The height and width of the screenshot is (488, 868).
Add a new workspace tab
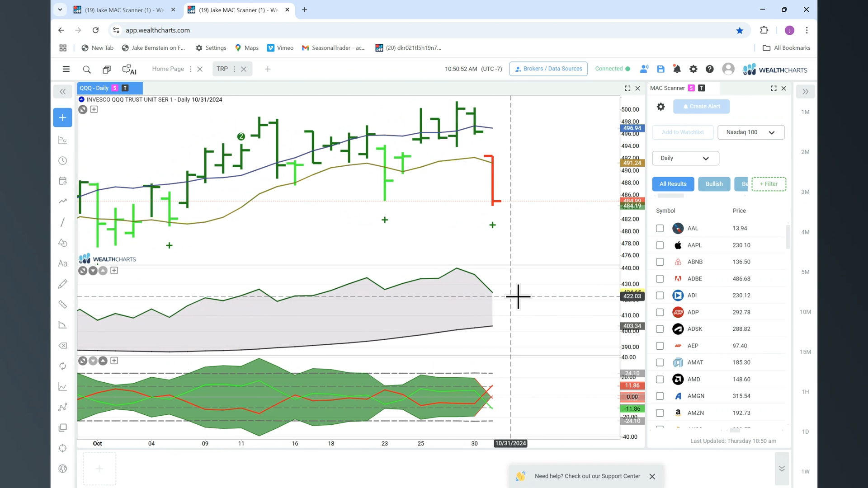(268, 69)
